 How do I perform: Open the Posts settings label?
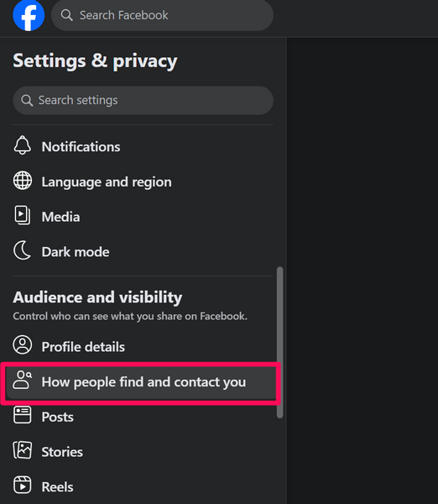pyautogui.click(x=58, y=417)
